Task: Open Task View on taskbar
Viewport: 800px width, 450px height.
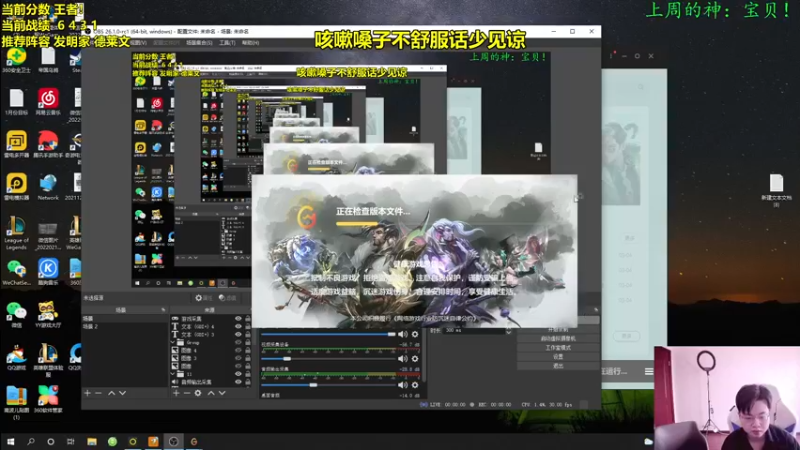Action: point(70,441)
